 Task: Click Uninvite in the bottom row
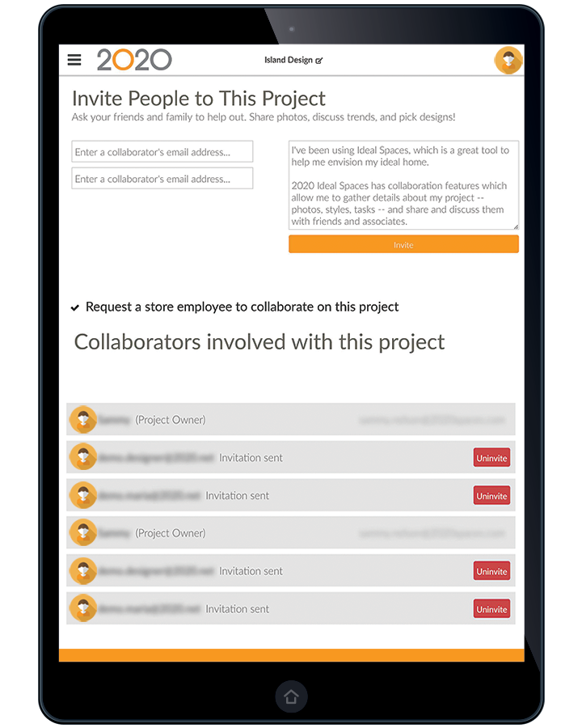pyautogui.click(x=491, y=609)
